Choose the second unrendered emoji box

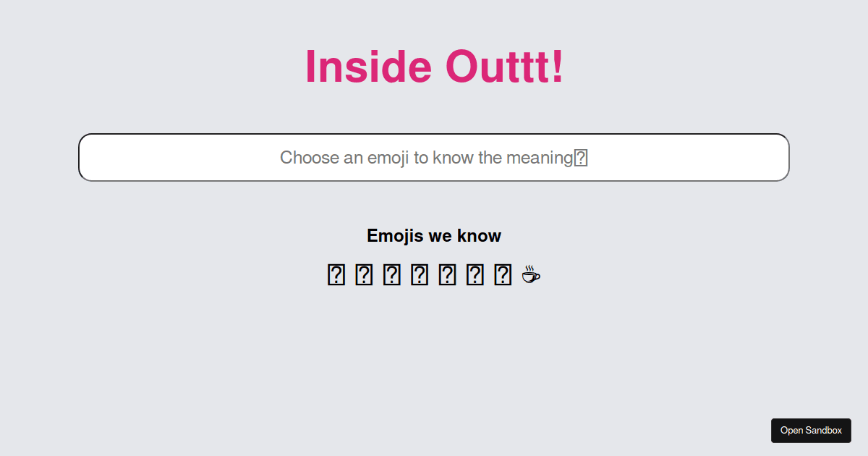pyautogui.click(x=364, y=275)
